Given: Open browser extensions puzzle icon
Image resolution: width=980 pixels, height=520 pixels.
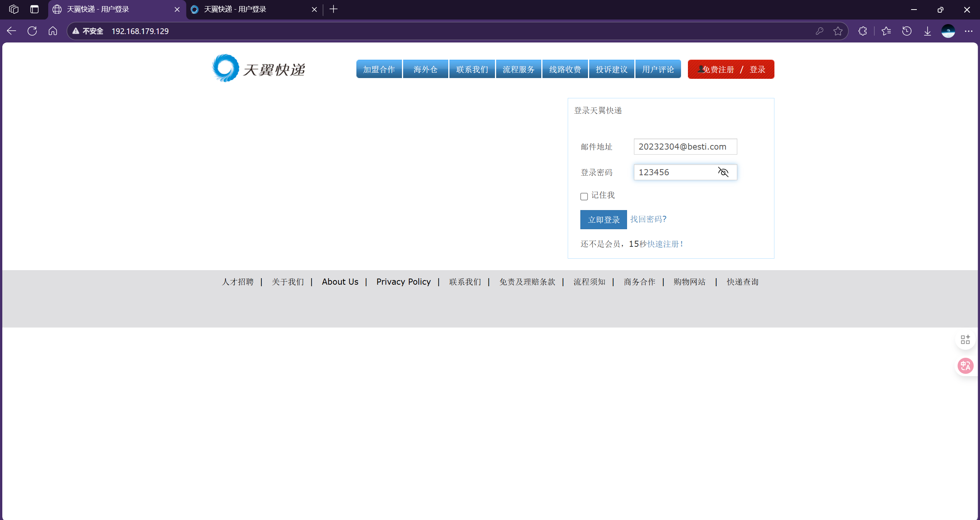Looking at the screenshot, I should (x=862, y=31).
